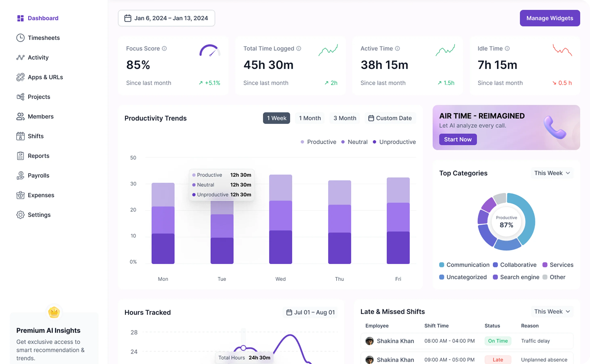Click the Hours Tracked calendar icon
This screenshot has height=364, width=590.
point(289,312)
